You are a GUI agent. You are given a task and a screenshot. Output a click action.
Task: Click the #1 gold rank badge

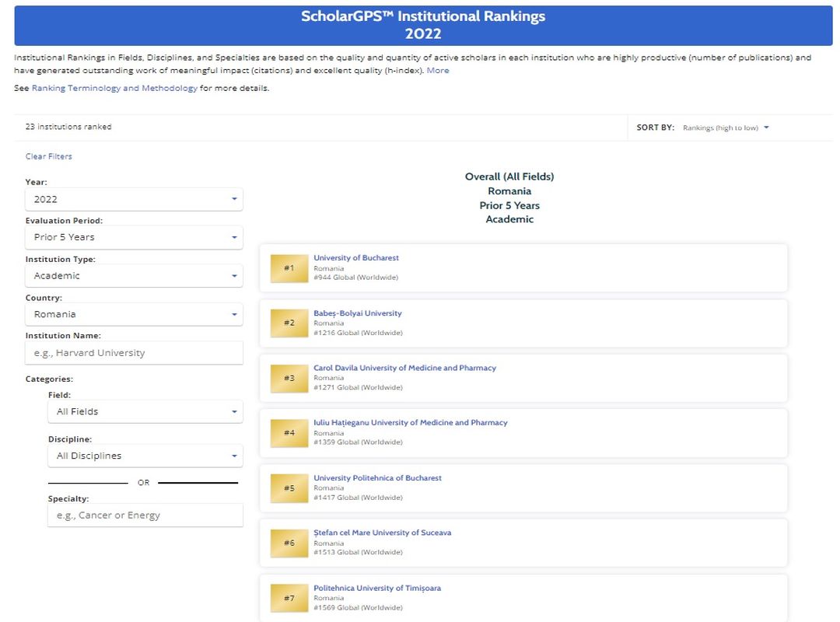pos(289,268)
